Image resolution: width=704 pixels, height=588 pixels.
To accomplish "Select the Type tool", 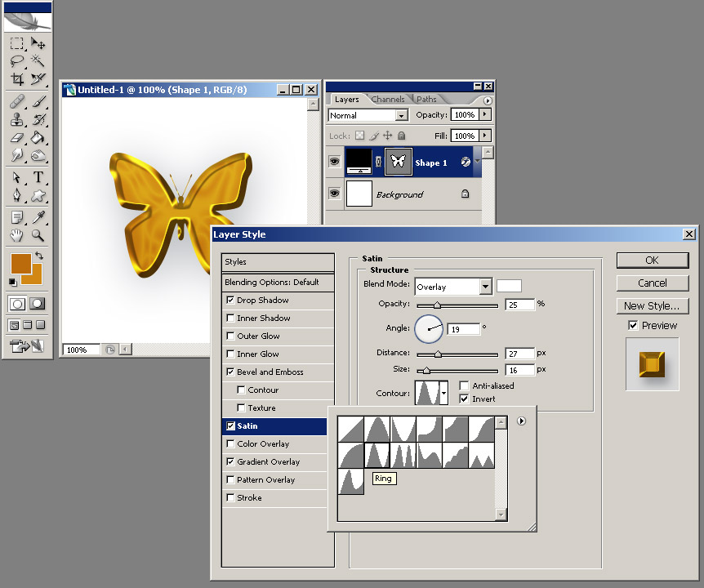I will [38, 177].
